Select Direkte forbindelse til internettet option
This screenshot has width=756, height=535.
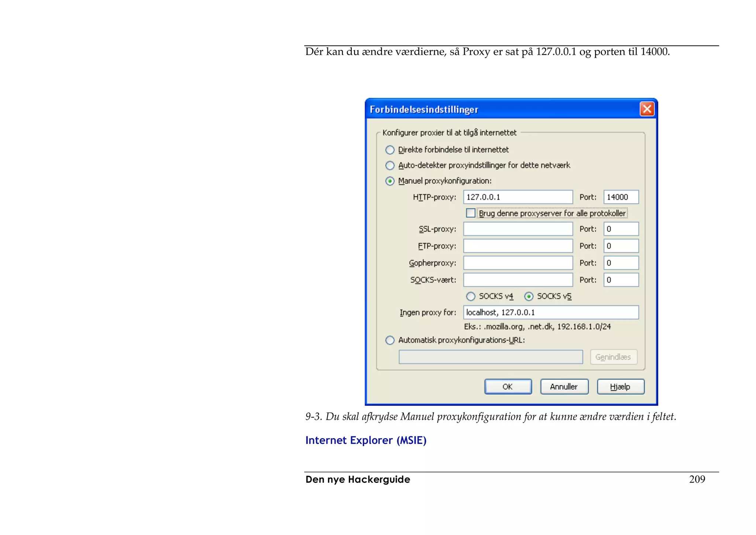coord(390,150)
